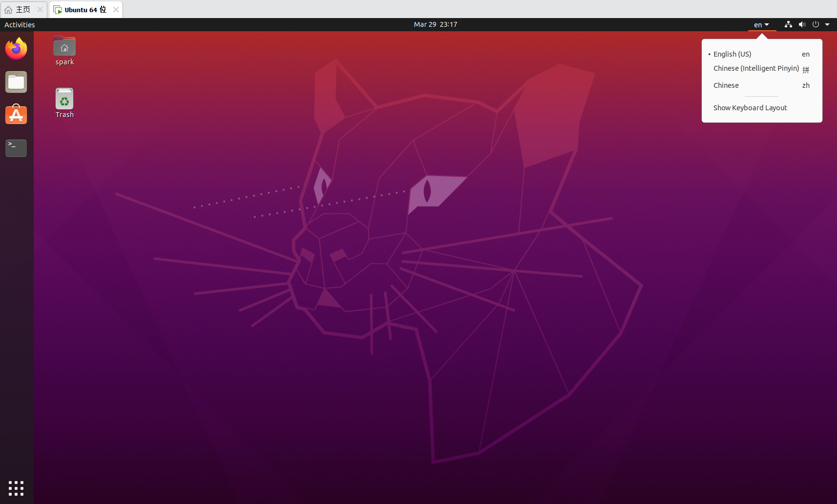Image resolution: width=837 pixels, height=504 pixels.
Task: Launch Firefox from the dock
Action: coord(16,48)
